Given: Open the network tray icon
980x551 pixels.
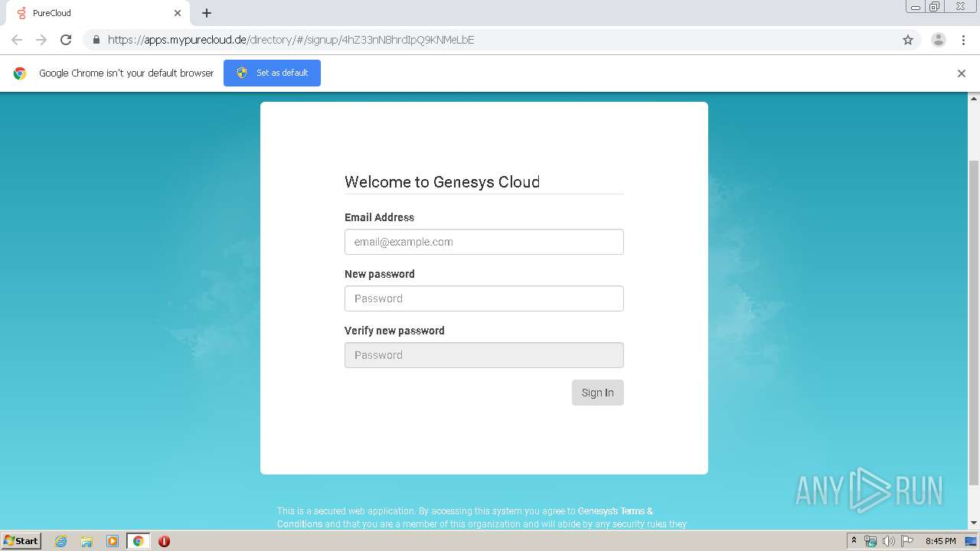Looking at the screenshot, I should 871,541.
